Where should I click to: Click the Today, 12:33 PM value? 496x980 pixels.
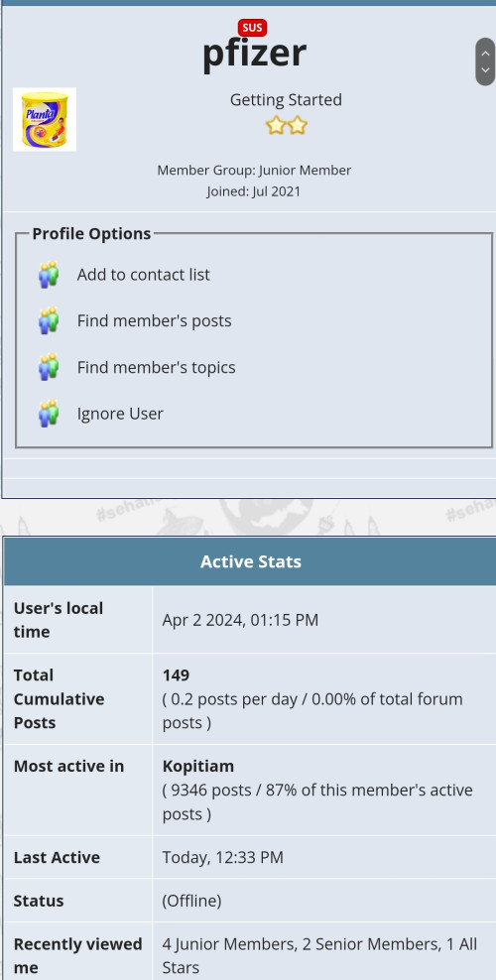[223, 857]
